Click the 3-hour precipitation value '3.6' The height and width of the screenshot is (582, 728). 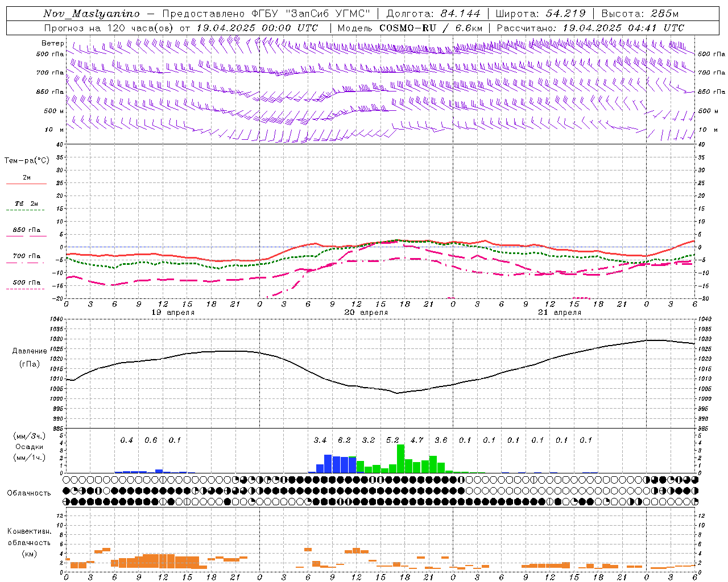(441, 440)
